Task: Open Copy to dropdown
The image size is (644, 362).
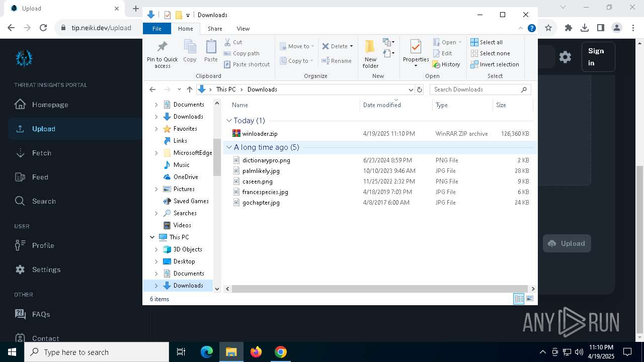Action: pos(297,61)
